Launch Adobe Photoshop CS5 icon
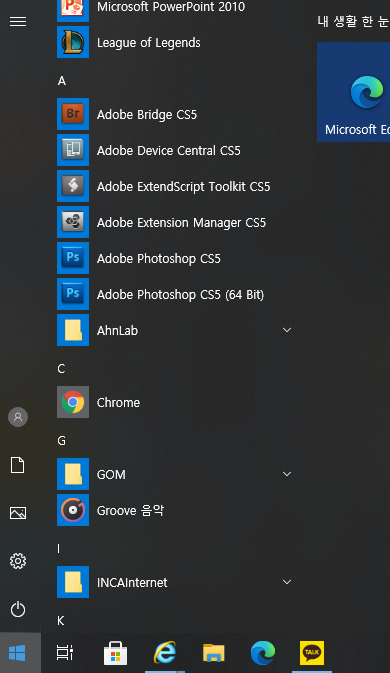Image resolution: width=390 pixels, height=673 pixels. tap(73, 258)
